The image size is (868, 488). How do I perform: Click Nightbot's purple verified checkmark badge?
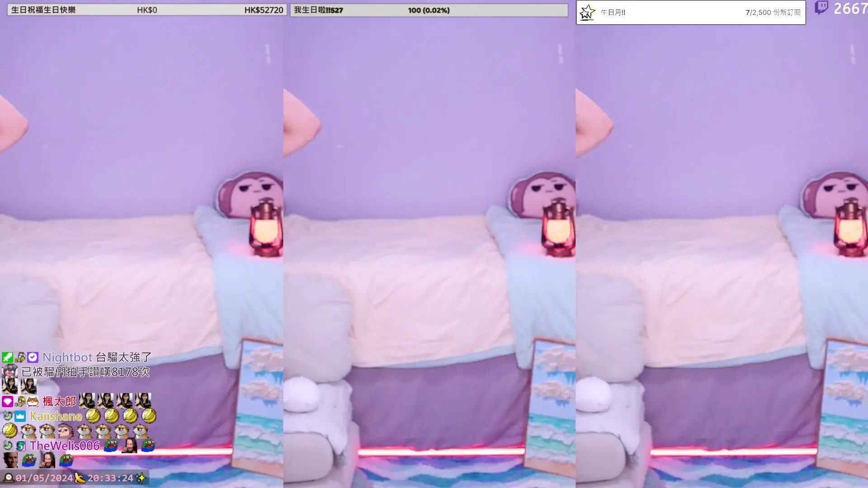(x=33, y=357)
